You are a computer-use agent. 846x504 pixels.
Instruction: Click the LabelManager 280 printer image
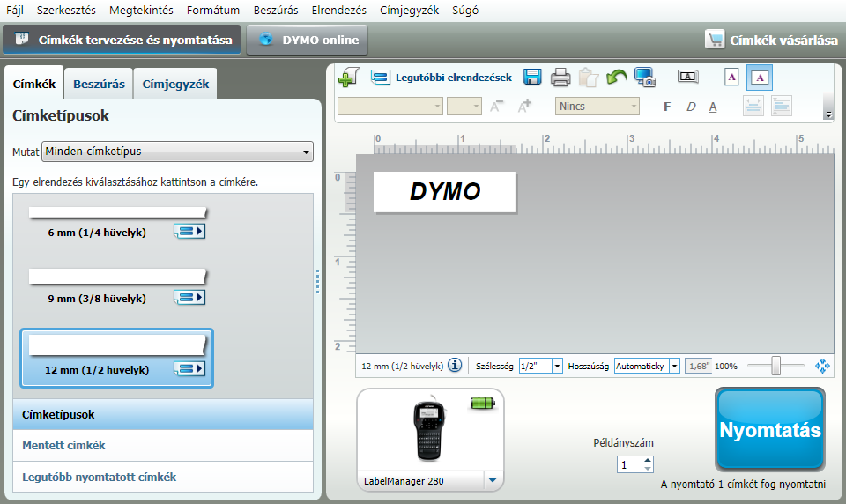[430, 431]
